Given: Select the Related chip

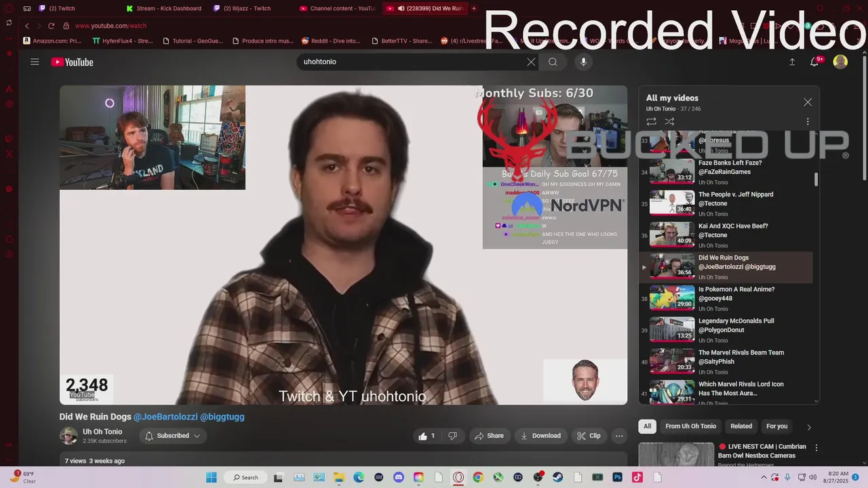Looking at the screenshot, I should click(x=741, y=426).
